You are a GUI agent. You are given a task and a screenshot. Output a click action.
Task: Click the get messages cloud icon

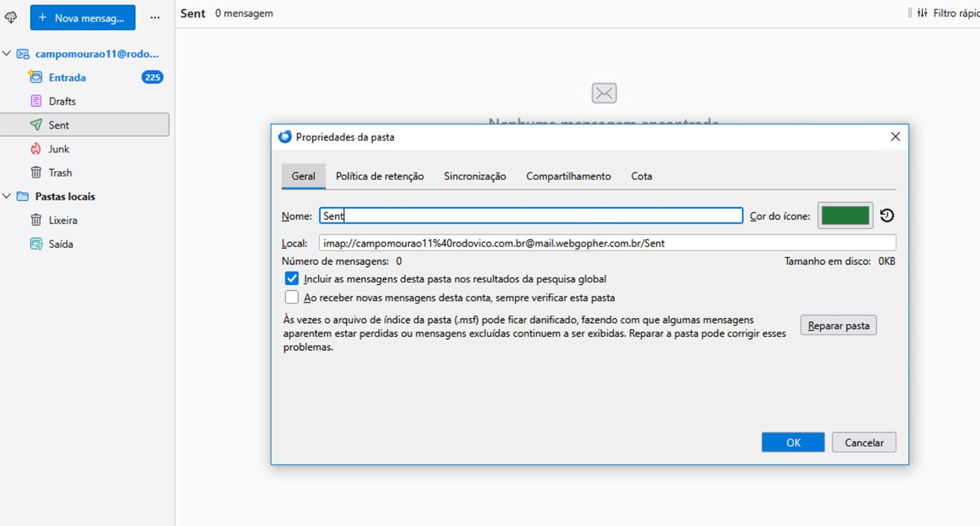coord(10,18)
